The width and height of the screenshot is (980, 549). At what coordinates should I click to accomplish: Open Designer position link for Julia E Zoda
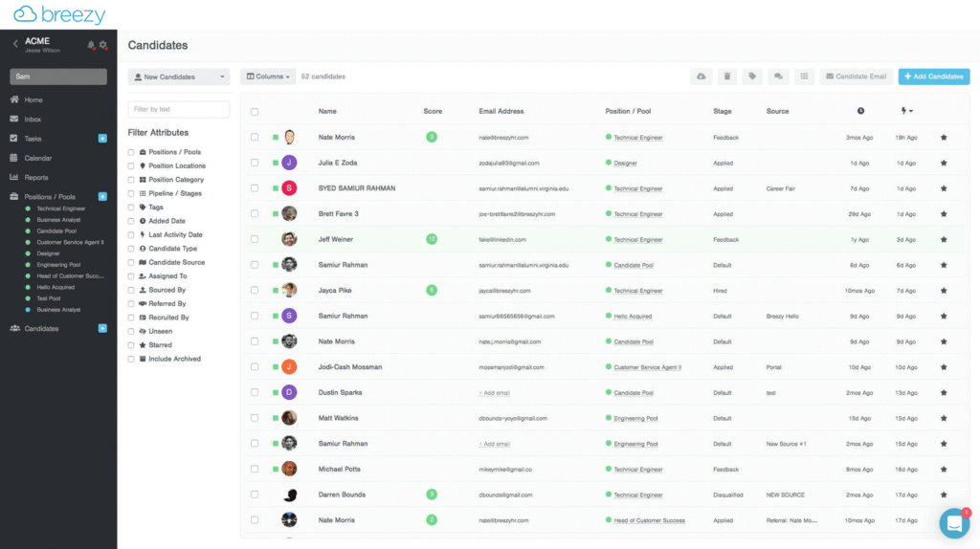pyautogui.click(x=625, y=163)
